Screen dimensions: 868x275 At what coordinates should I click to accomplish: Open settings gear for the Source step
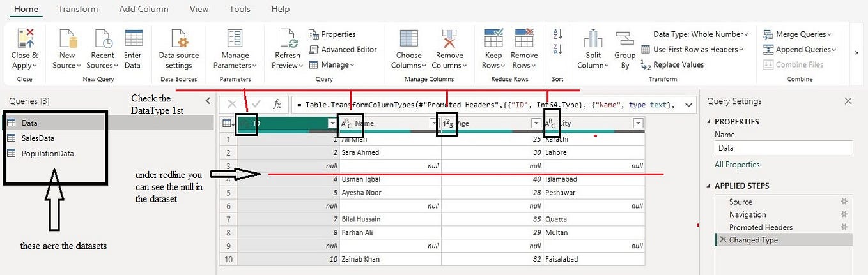[x=844, y=202]
